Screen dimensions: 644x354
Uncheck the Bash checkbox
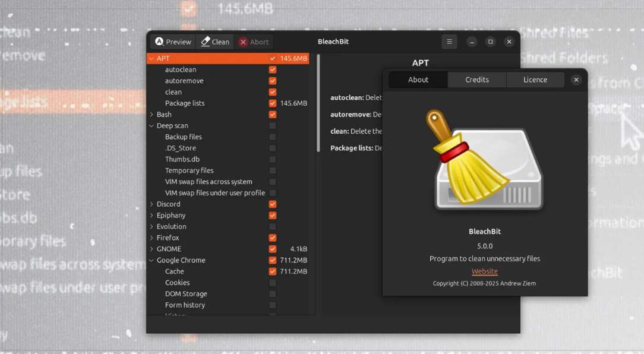[x=273, y=114]
